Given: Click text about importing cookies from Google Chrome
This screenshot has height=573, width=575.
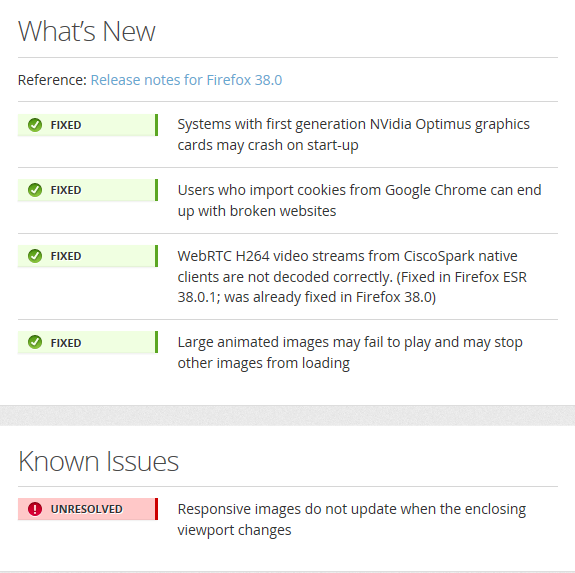Looking at the screenshot, I should pyautogui.click(x=359, y=201).
